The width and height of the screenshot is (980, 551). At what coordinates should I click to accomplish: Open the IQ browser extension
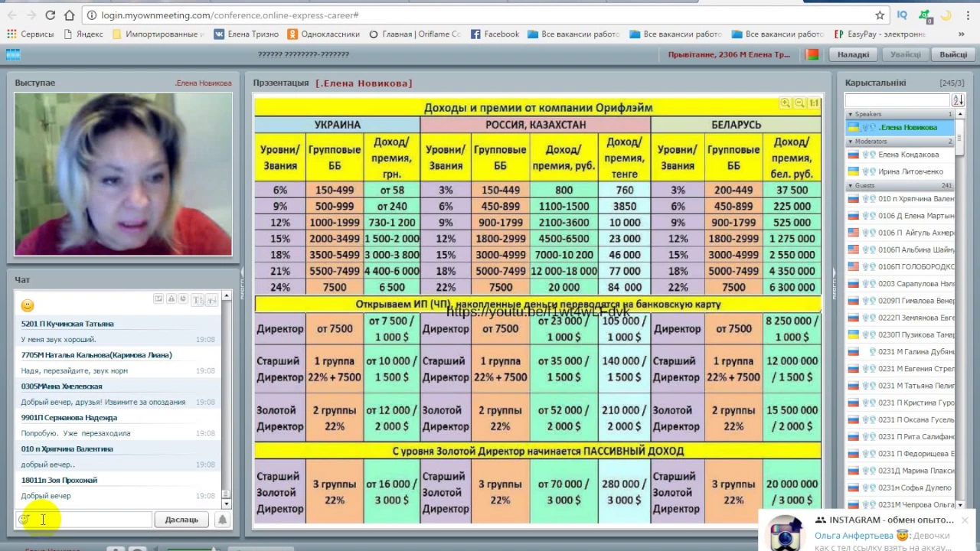(x=902, y=15)
